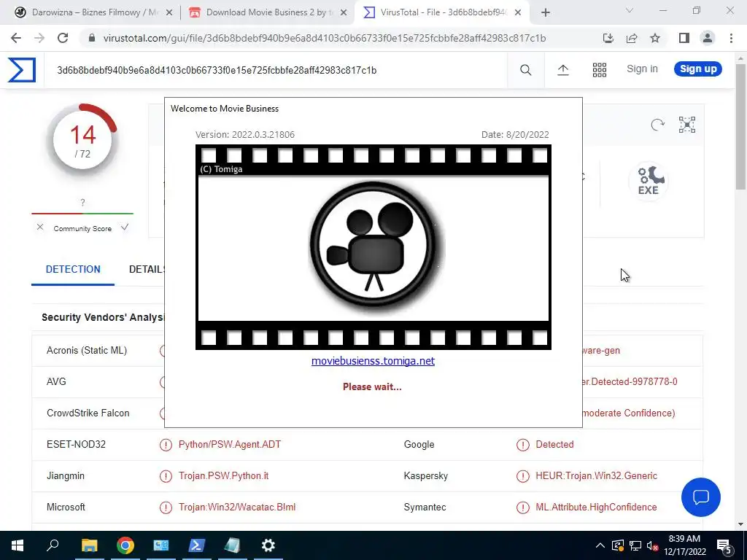Select the DETECTION tab
The width and height of the screenshot is (747, 560).
coord(73,270)
